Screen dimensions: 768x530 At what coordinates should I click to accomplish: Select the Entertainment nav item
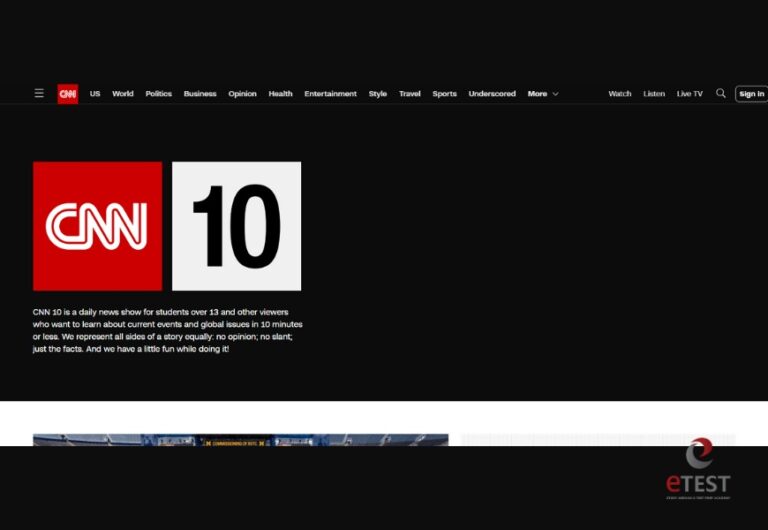tap(331, 94)
